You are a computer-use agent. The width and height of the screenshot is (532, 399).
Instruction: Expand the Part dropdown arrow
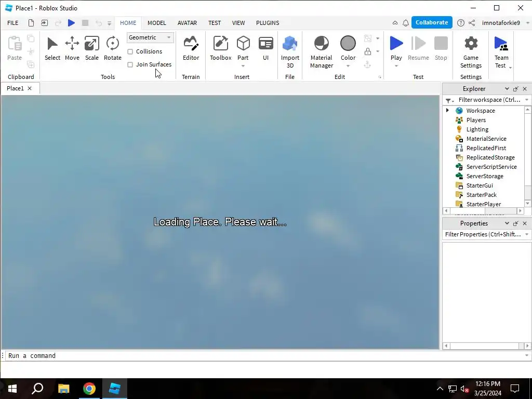point(243,66)
